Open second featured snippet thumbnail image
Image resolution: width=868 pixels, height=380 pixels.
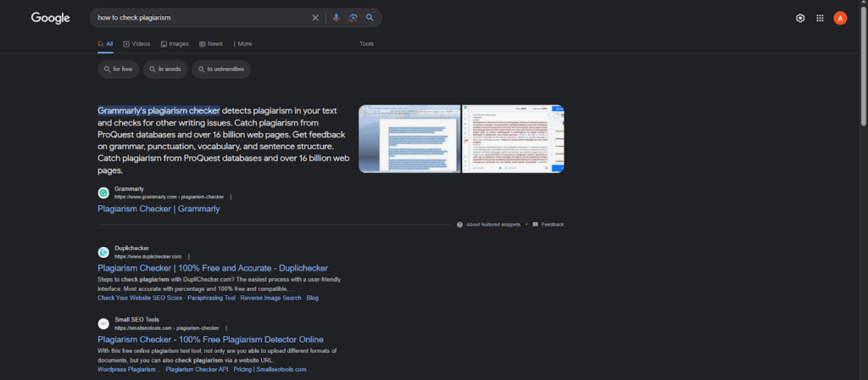pyautogui.click(x=513, y=139)
